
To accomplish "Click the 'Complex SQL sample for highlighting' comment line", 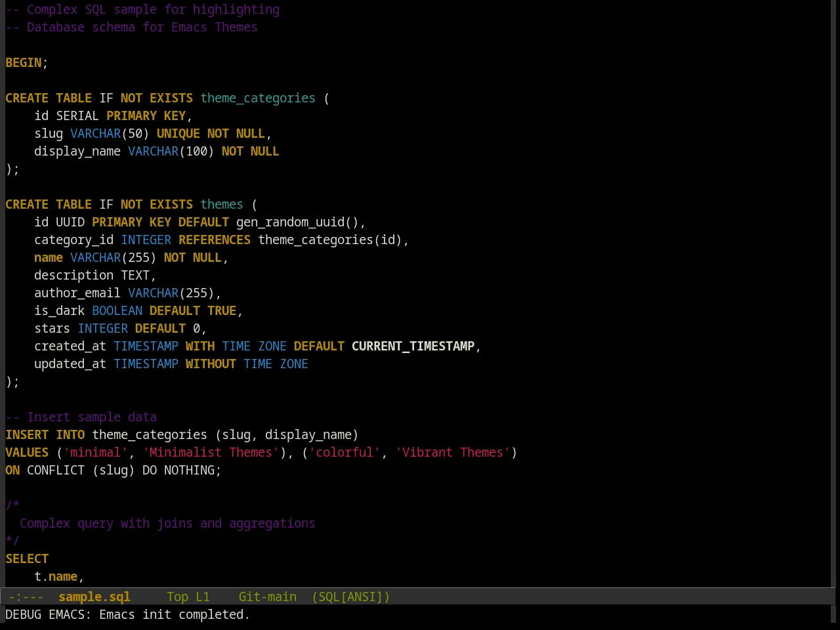I will point(142,10).
